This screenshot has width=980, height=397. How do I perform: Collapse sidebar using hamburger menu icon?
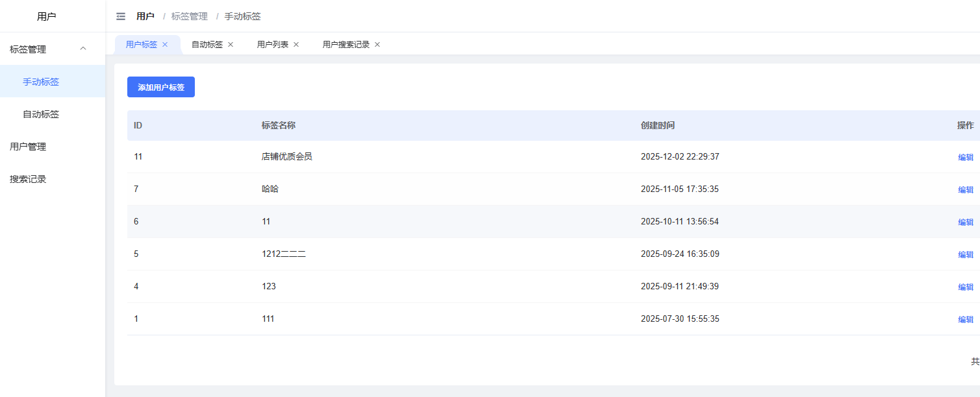click(121, 16)
